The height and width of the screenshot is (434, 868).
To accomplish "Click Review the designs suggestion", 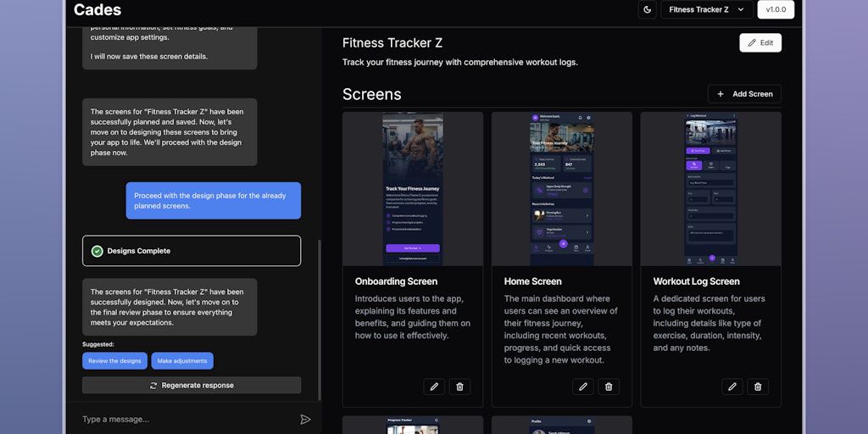I will (114, 361).
